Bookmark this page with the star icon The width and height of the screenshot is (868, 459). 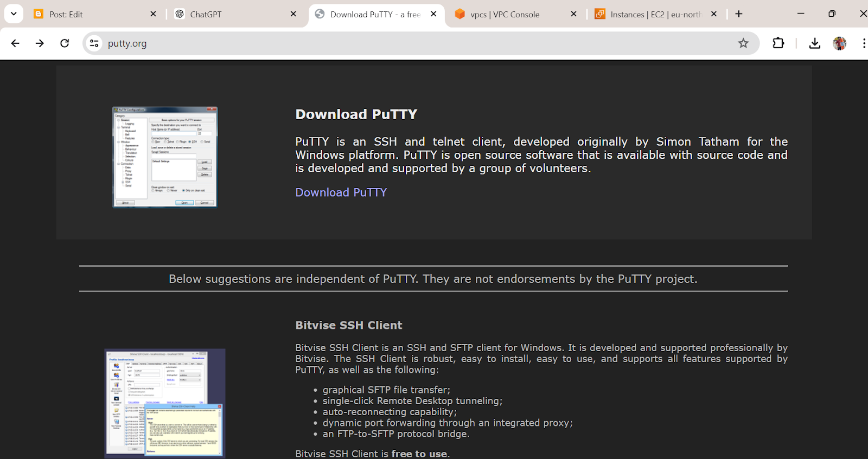coord(743,43)
